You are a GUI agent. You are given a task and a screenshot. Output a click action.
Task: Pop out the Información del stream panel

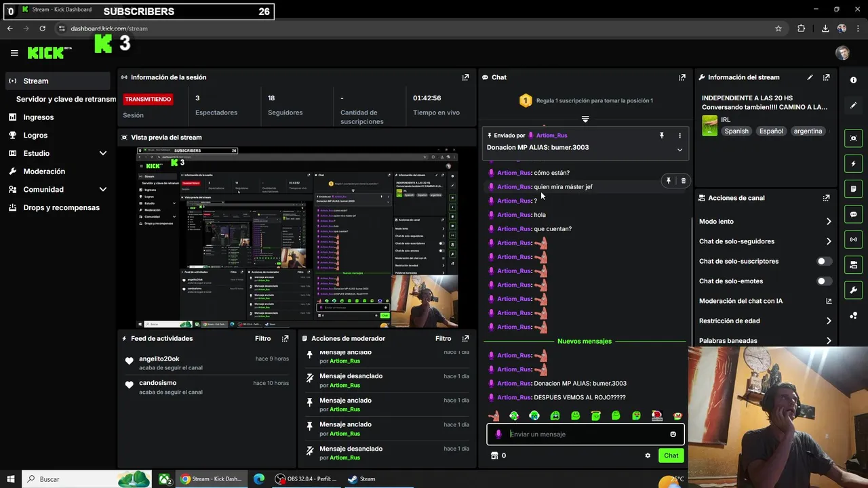tap(826, 77)
